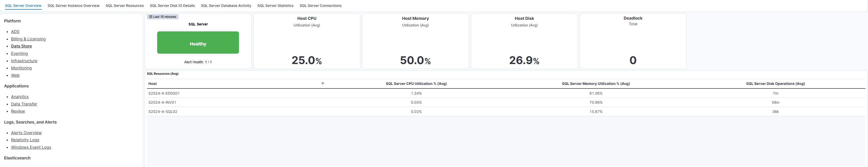Open the Windows Event Logs link

point(31,147)
